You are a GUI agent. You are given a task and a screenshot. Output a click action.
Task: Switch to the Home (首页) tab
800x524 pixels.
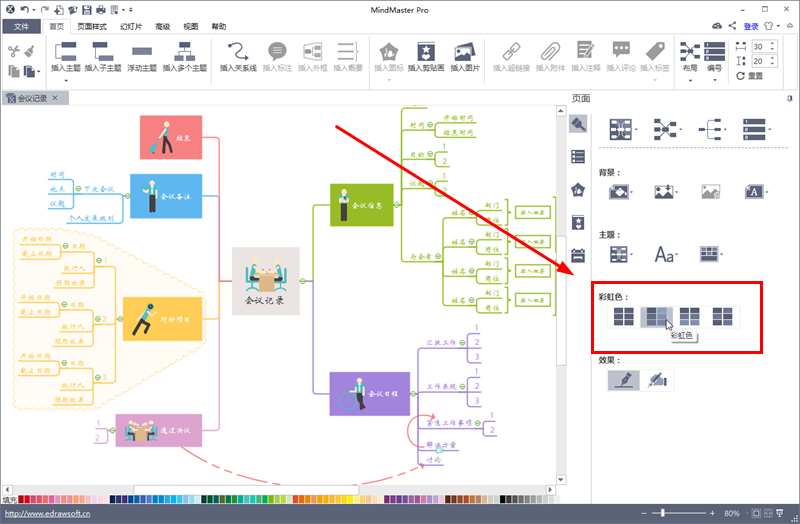(x=57, y=27)
